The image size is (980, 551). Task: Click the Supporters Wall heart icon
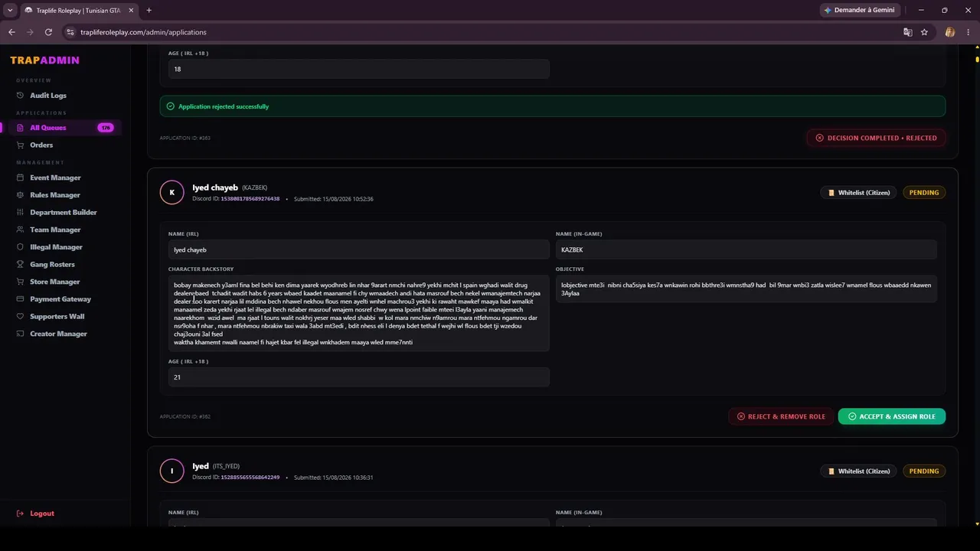tap(21, 317)
